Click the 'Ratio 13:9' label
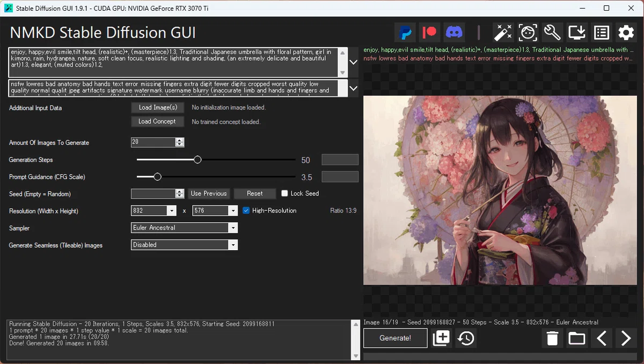644x364 pixels. pyautogui.click(x=343, y=210)
